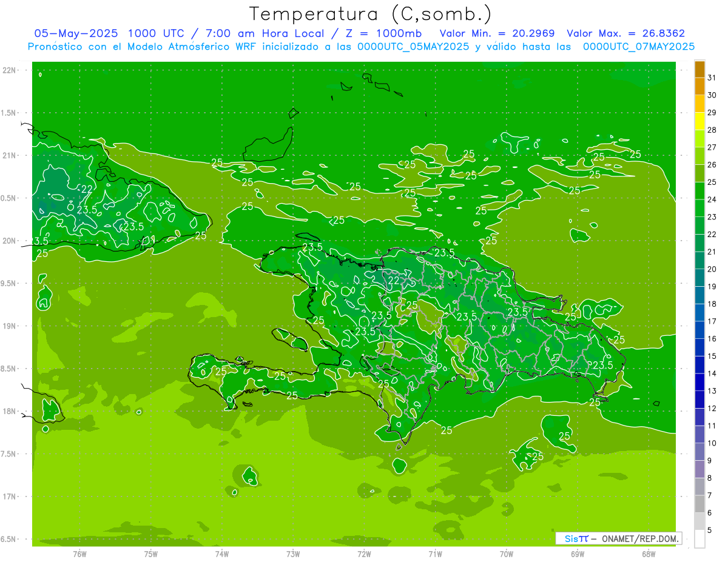Click the white legend swatch below the 5 mark

699,539
